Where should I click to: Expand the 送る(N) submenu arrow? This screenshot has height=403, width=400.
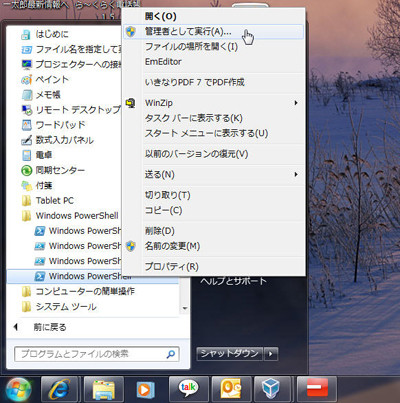point(296,174)
